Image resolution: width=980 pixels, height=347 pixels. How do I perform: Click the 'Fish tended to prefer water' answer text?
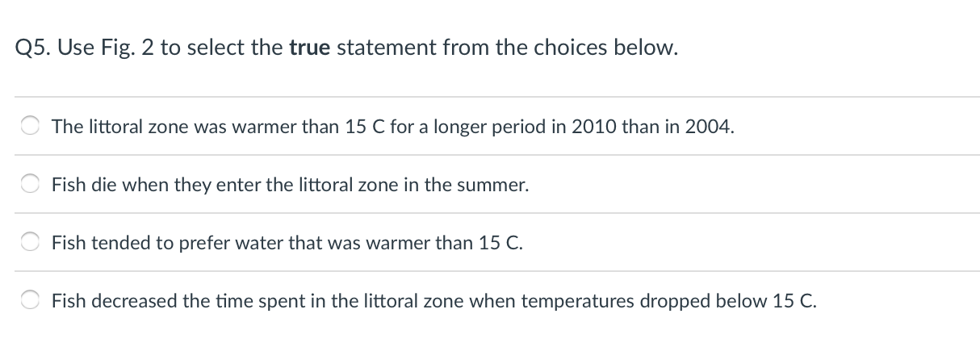pos(287,243)
